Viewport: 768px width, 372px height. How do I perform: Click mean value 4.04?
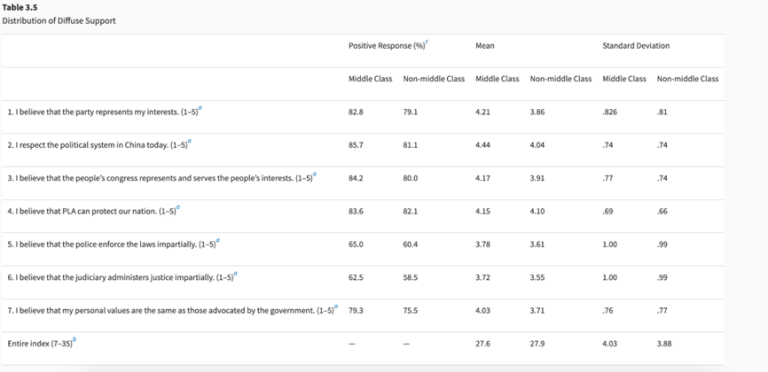pyautogui.click(x=537, y=145)
